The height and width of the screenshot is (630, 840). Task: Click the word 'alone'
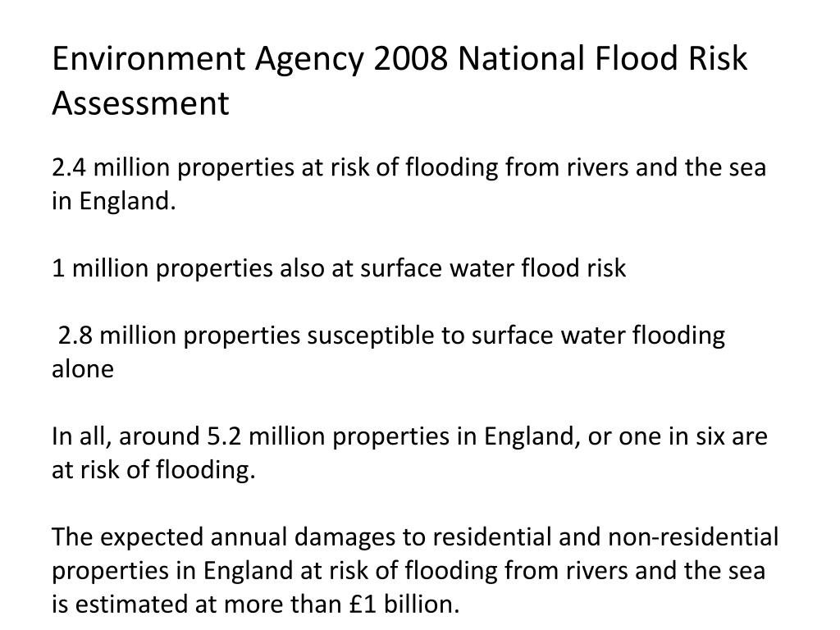83,369
